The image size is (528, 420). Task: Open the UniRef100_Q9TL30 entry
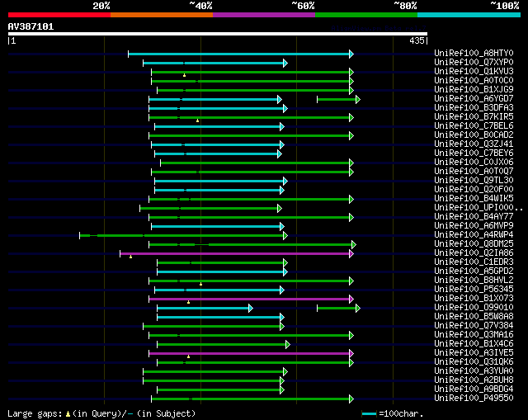click(x=474, y=181)
